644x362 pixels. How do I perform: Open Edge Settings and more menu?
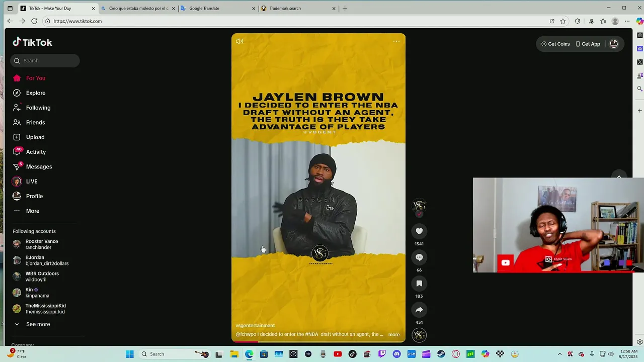pyautogui.click(x=627, y=21)
